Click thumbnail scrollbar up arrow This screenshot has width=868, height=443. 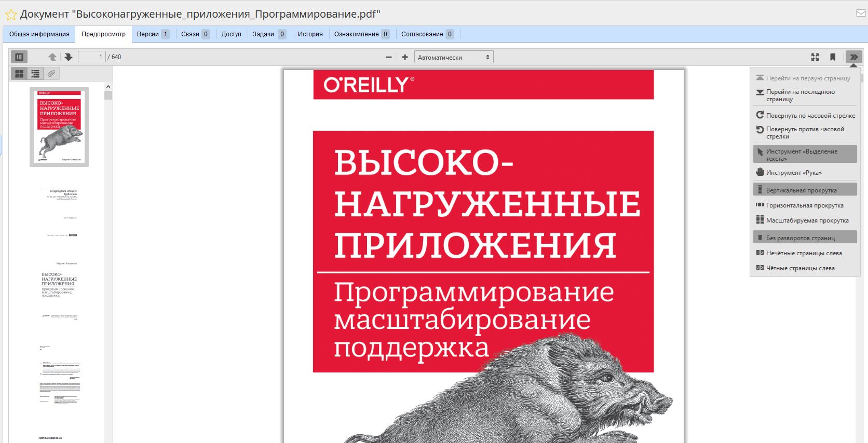(x=108, y=87)
